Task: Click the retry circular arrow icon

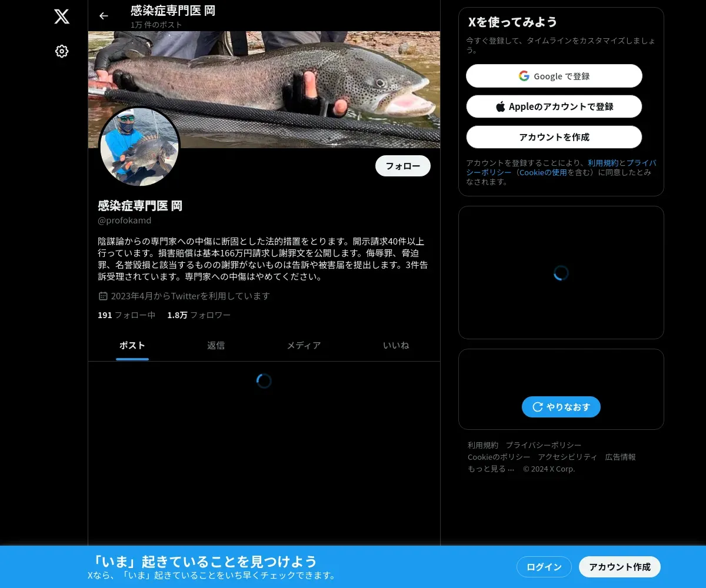Action: (x=537, y=407)
